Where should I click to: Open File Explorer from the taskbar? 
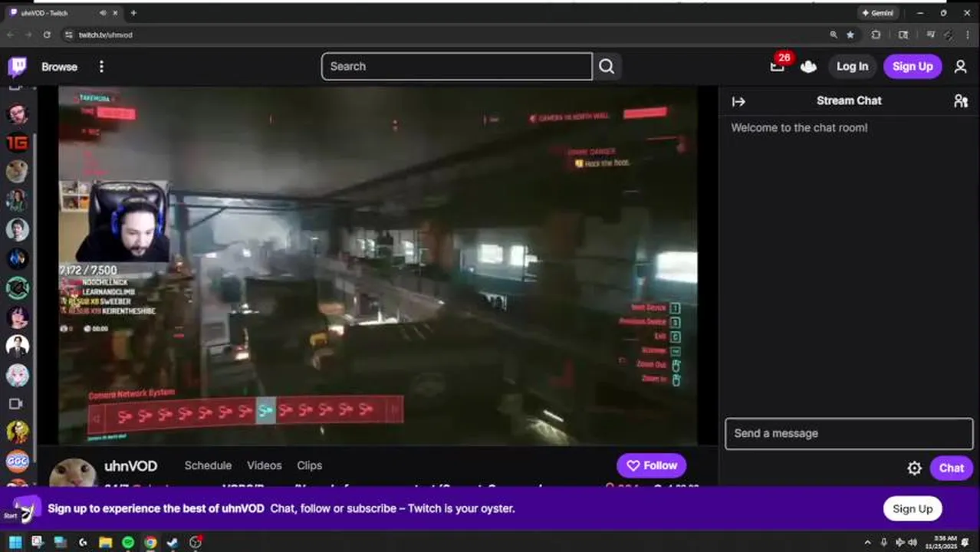point(105,543)
